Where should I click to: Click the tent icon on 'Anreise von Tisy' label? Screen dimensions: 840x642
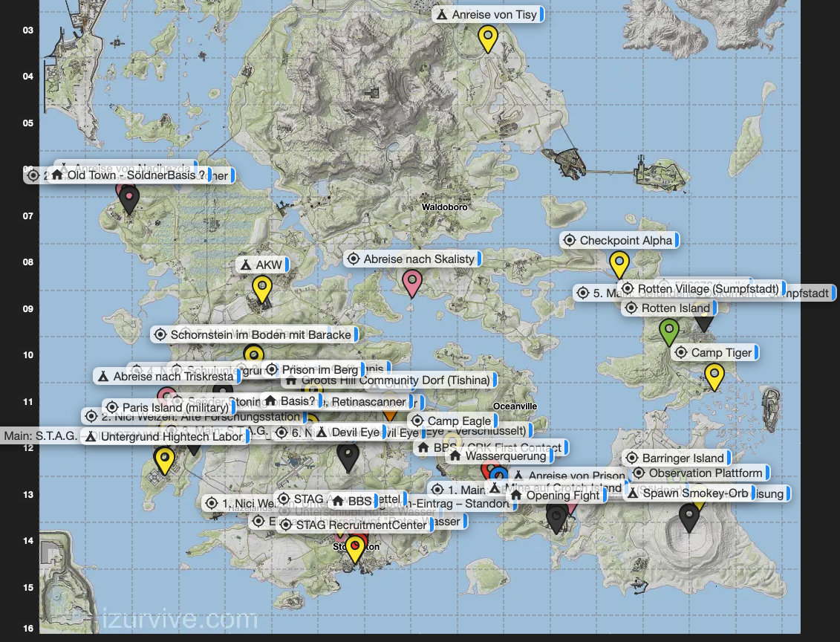click(x=443, y=14)
